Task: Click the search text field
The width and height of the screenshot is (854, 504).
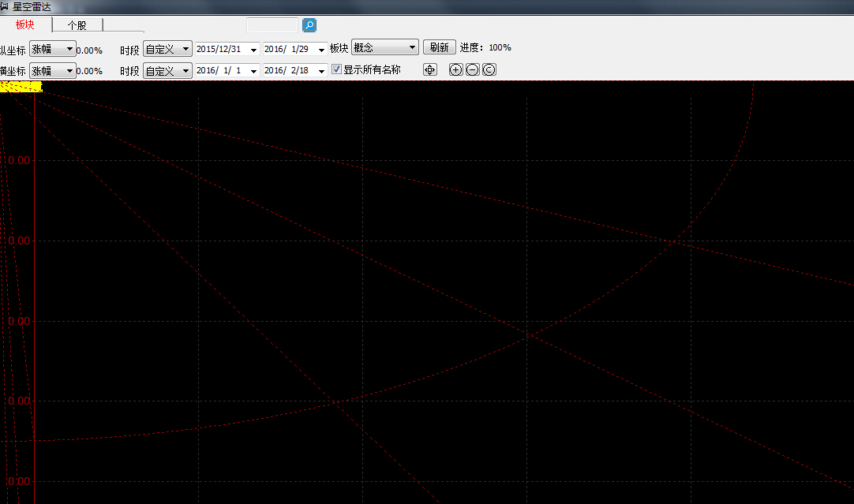Action: [x=272, y=25]
